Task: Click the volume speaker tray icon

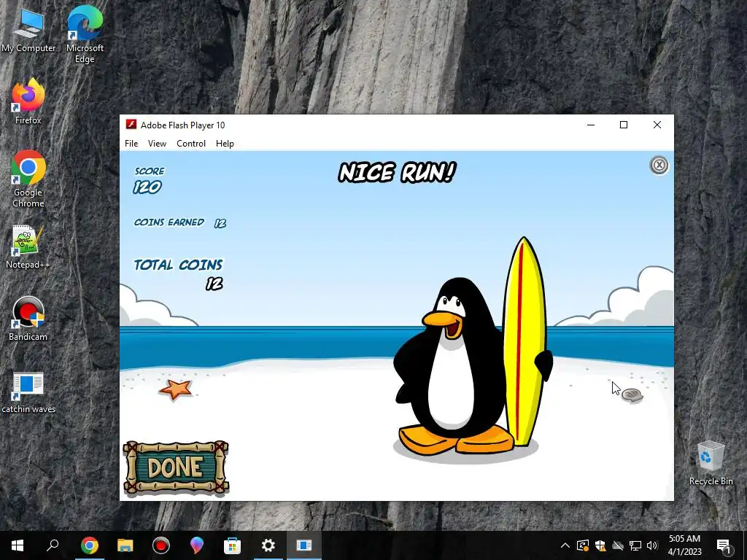Action: coord(652,545)
